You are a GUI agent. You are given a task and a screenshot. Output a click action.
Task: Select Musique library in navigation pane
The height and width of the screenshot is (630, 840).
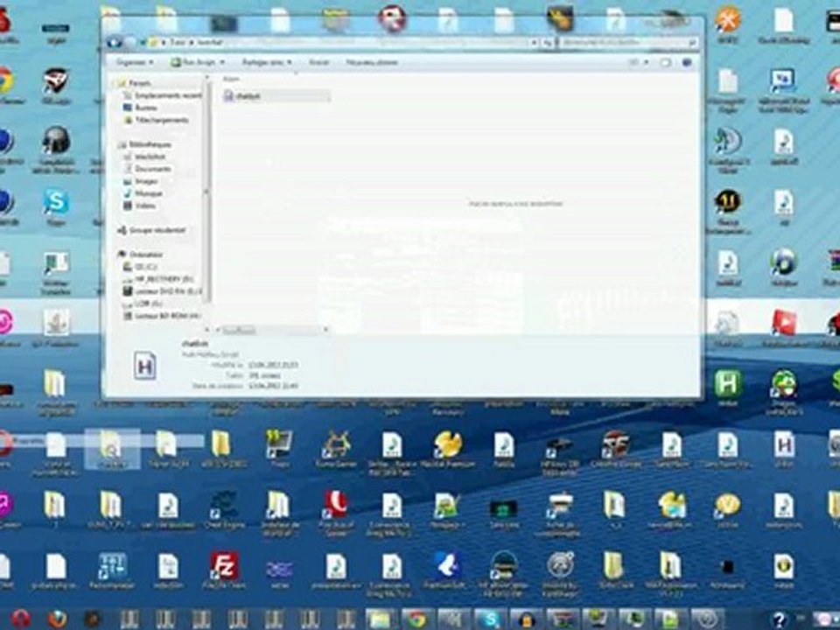(143, 193)
